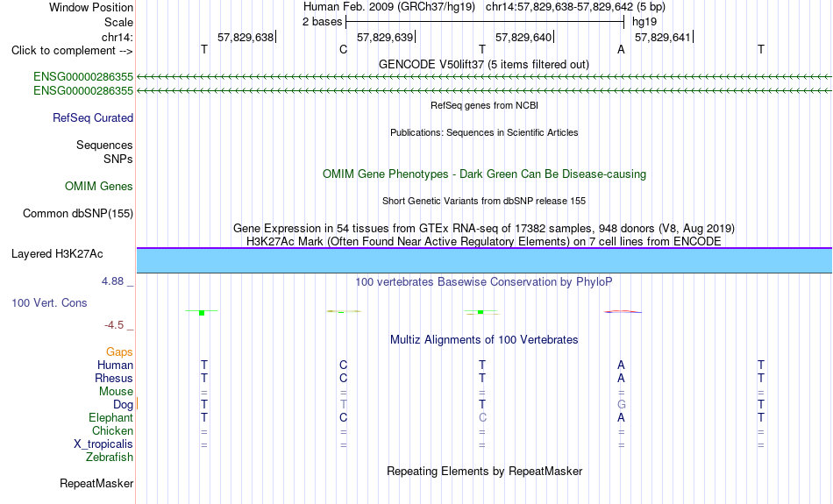
Task: Select the Chicken alignment row label
Action: [112, 430]
